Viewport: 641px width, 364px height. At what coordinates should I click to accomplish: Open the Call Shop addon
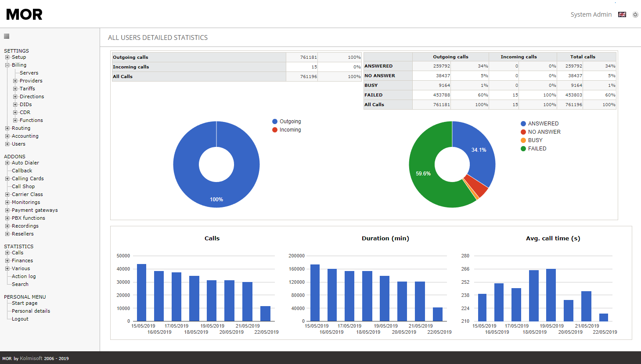pyautogui.click(x=23, y=186)
